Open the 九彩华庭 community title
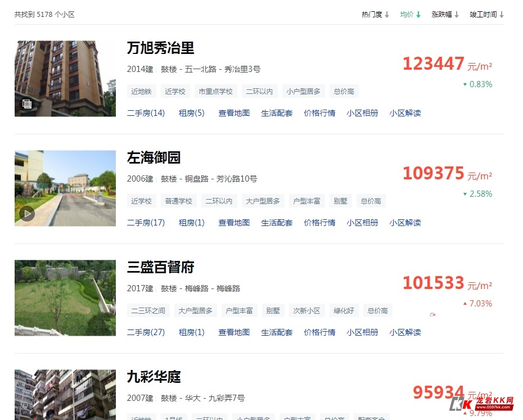Screen dimensions: 523x420 coord(154,377)
